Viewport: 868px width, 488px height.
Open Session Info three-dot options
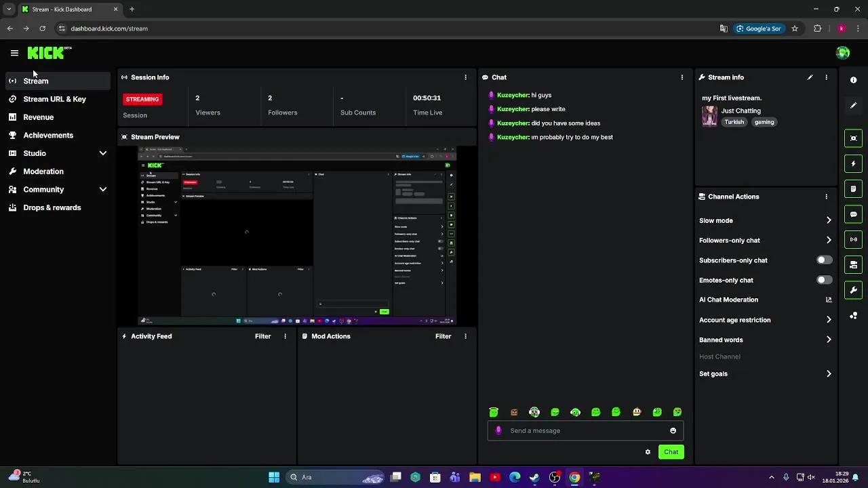click(x=465, y=77)
